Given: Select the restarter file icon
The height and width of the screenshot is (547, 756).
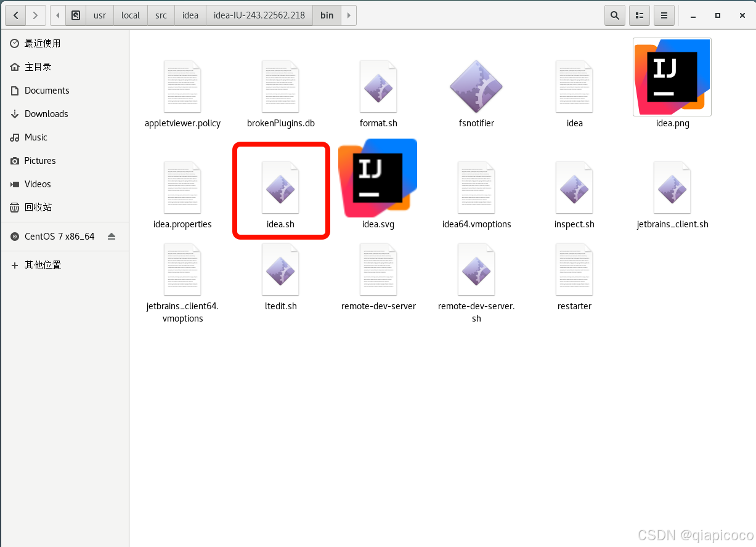Looking at the screenshot, I should click(574, 269).
